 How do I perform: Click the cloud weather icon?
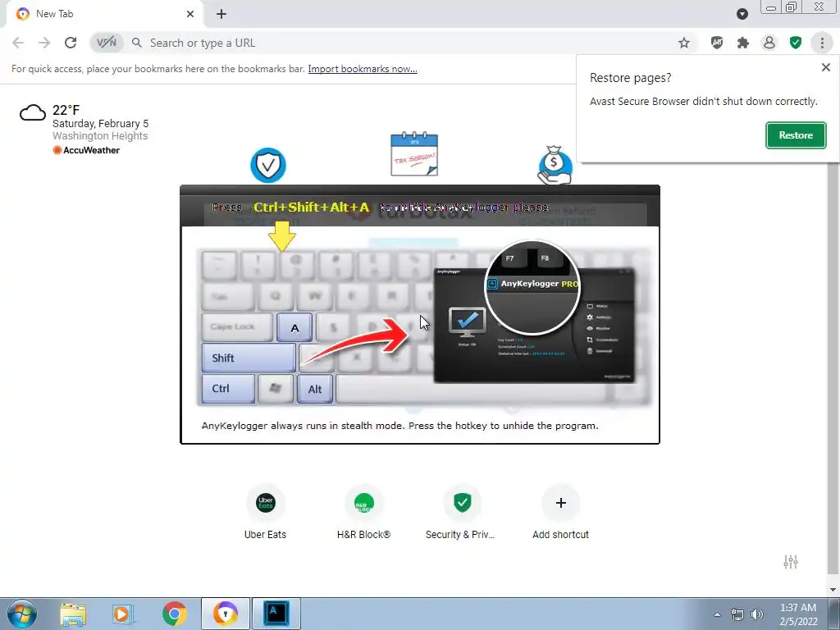[x=32, y=113]
